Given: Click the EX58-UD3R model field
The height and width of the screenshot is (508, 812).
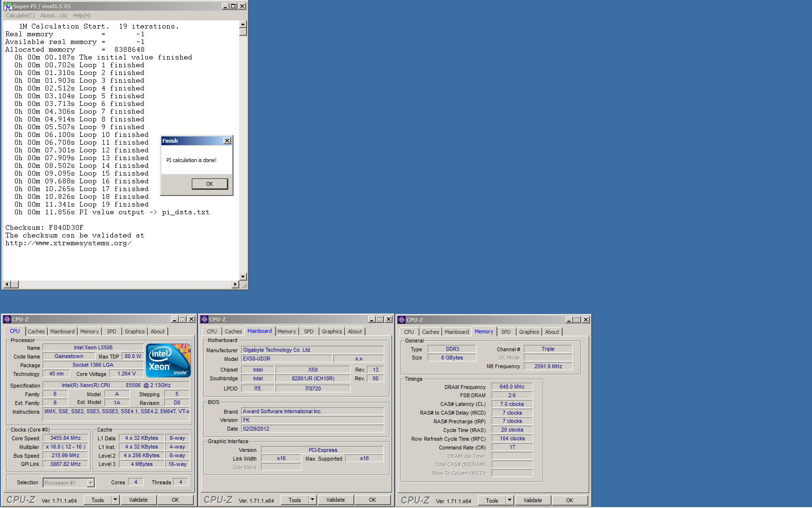Looking at the screenshot, I should [287, 359].
